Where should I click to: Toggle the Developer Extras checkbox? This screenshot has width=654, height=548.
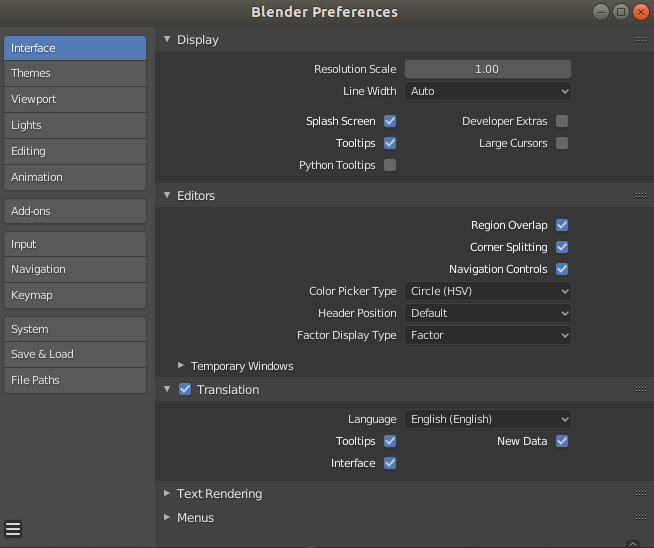click(562, 121)
